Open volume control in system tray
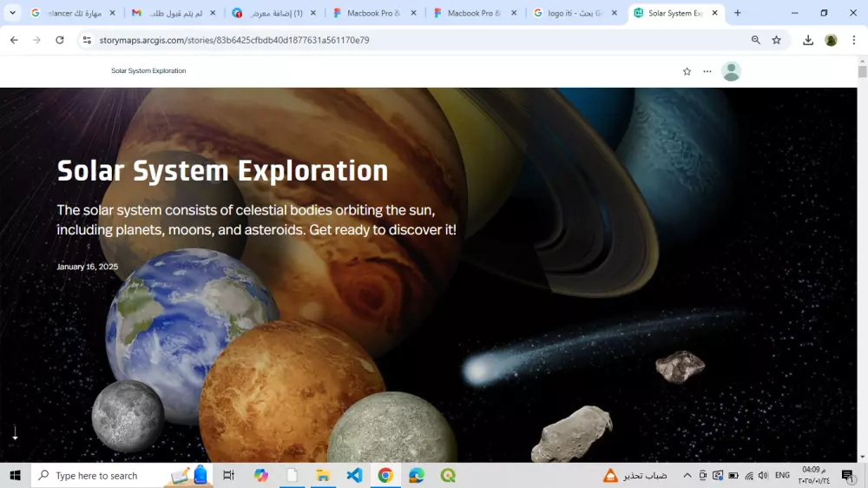The width and height of the screenshot is (868, 488). coord(763,475)
